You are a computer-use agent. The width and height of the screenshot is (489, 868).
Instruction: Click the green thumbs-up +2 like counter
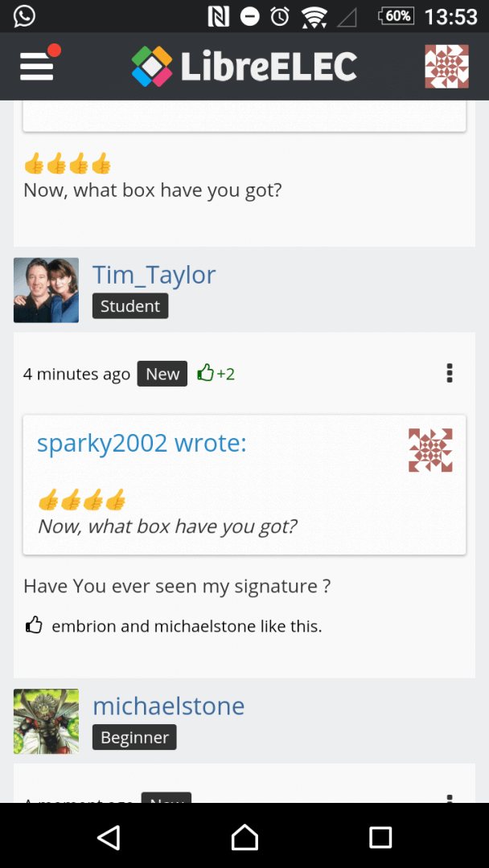point(216,374)
